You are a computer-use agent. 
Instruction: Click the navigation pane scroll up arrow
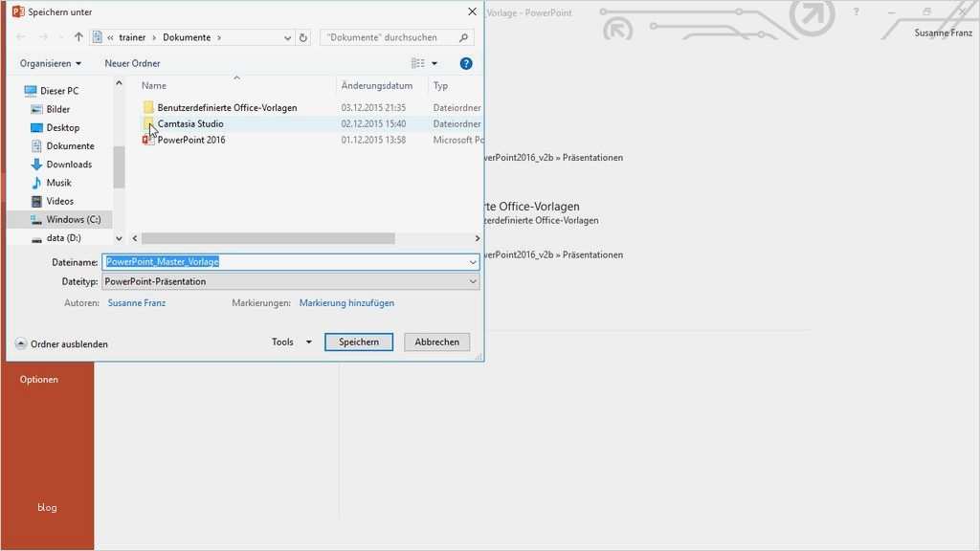pos(119,83)
